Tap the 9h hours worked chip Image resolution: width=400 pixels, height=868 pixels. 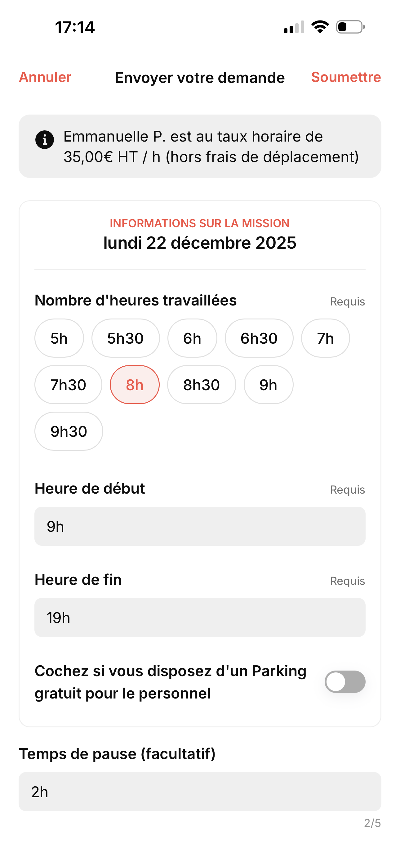(268, 384)
